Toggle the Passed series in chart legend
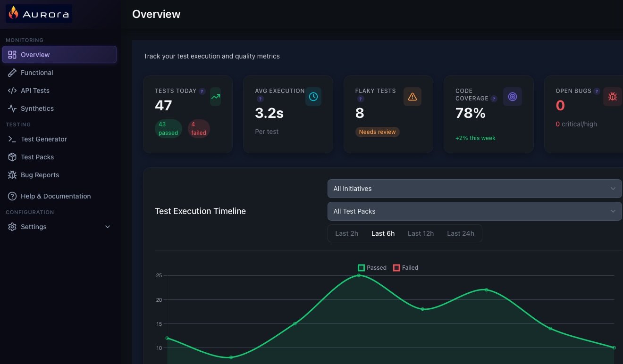Image resolution: width=623 pixels, height=364 pixels. (372, 268)
